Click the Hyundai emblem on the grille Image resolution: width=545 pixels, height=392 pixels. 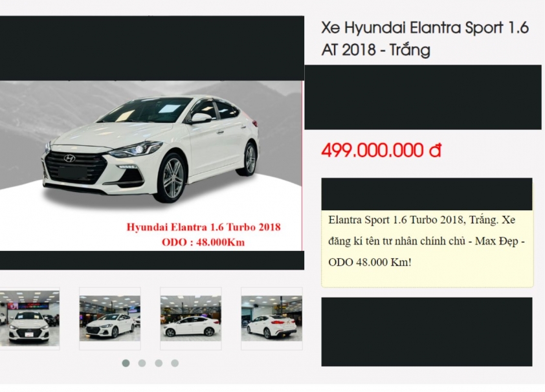coord(69,158)
